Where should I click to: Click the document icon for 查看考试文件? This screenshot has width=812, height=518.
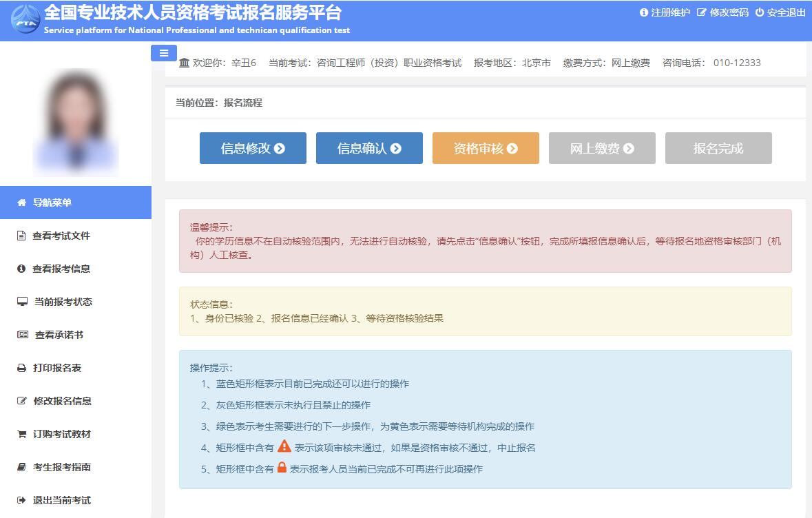[21, 236]
